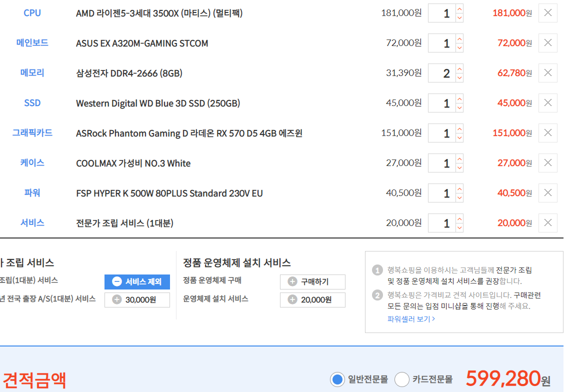Viewport: 570px width, 392px height.
Task: Decrease 메인보드 quantity with the down arrow
Action: pos(459,47)
